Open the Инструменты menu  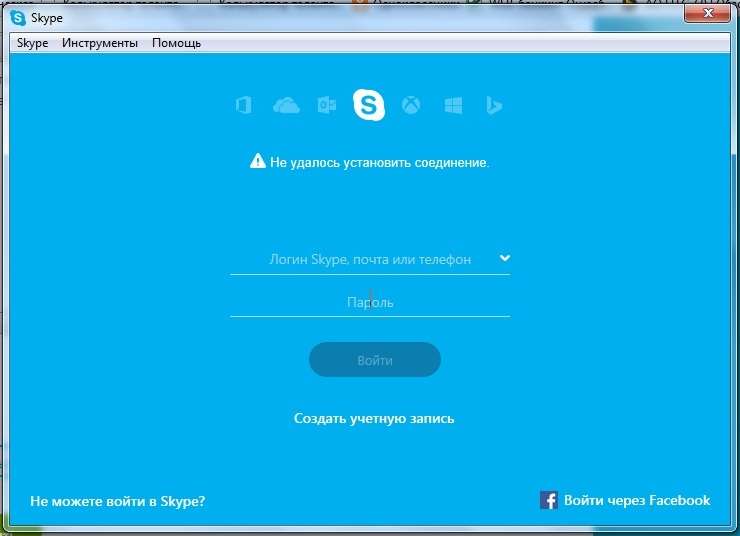pyautogui.click(x=100, y=43)
